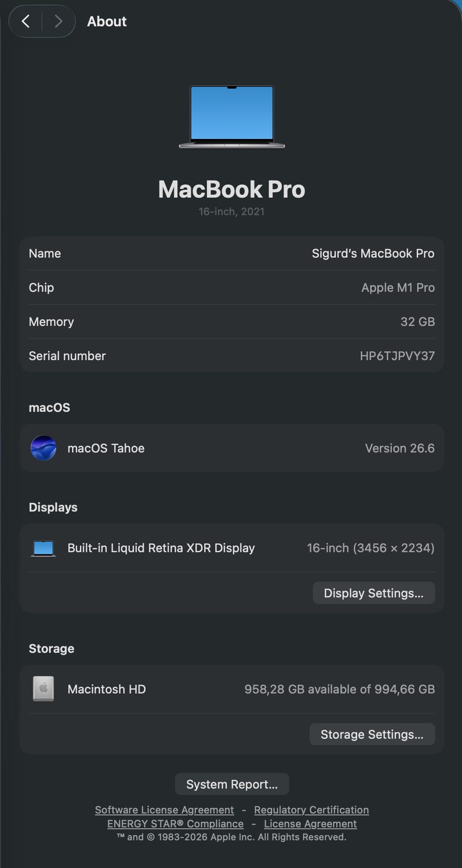462x868 pixels.
Task: Select the Built-in Liquid Retina XDR Display row
Action: [x=232, y=548]
